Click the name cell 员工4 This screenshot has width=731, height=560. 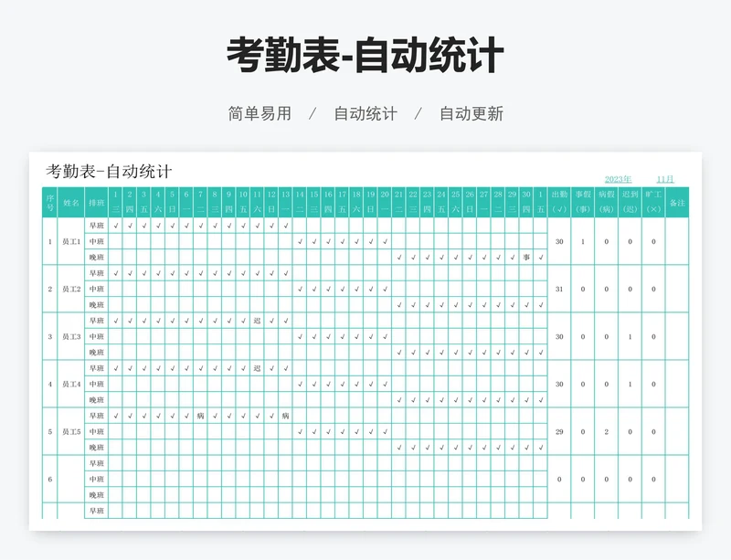point(71,385)
